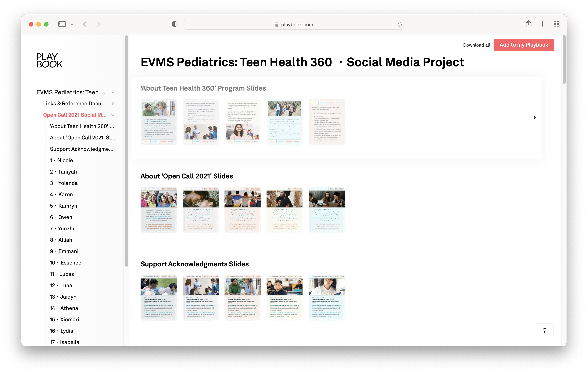Expand Links & Reference Documents folder
Screen dimensions: 588x374
pyautogui.click(x=113, y=104)
